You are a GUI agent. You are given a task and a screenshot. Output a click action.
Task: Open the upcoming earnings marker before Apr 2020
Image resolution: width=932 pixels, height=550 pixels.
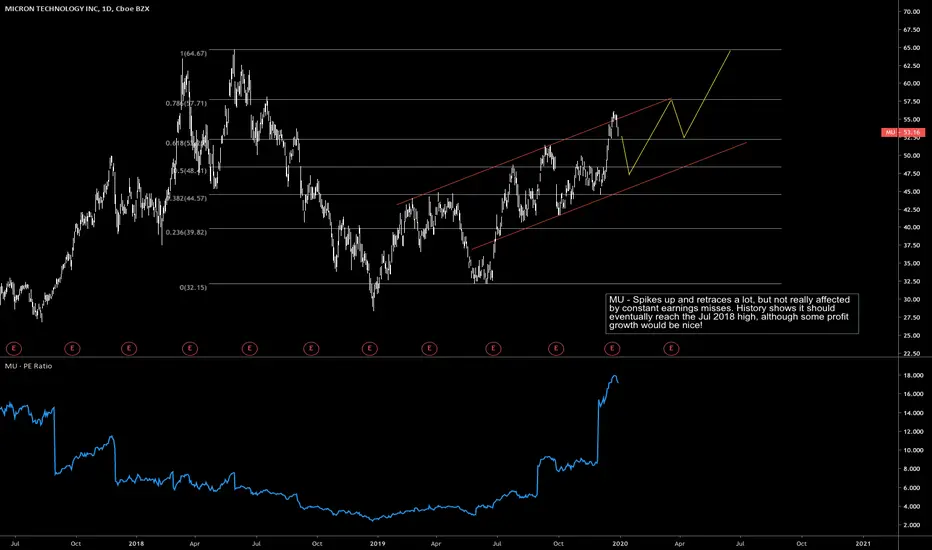click(x=671, y=348)
